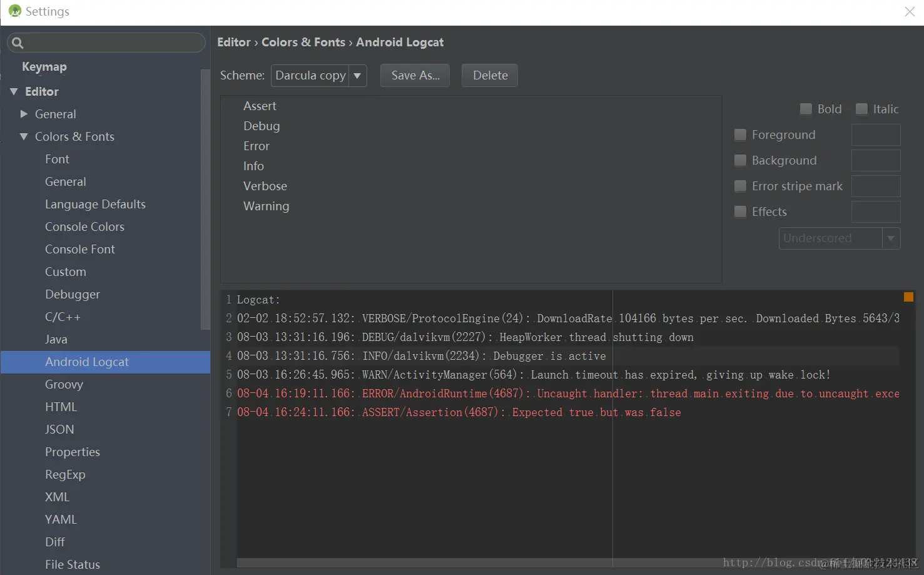Viewport: 924px width, 575px height.
Task: Enable the Effects checkbox
Action: pyautogui.click(x=740, y=211)
